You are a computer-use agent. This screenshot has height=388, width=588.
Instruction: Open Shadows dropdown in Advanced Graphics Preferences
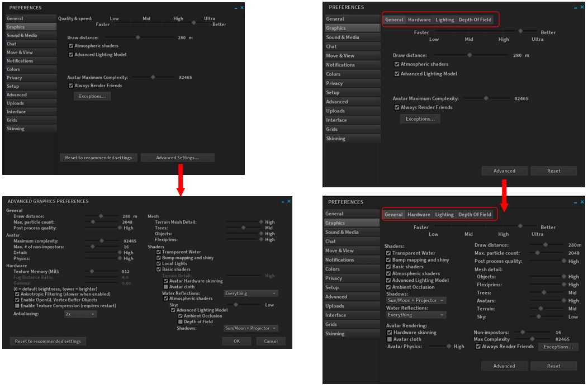tap(250, 328)
